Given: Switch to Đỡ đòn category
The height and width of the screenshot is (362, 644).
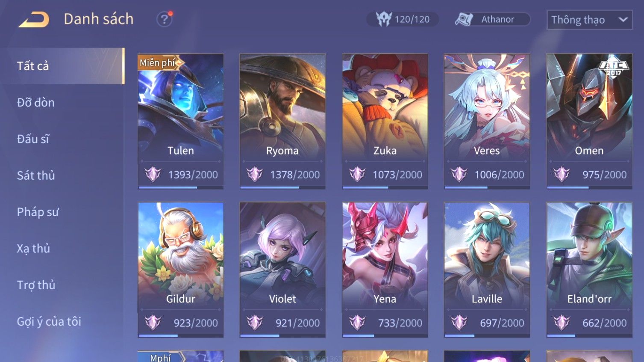Looking at the screenshot, I should [x=36, y=103].
